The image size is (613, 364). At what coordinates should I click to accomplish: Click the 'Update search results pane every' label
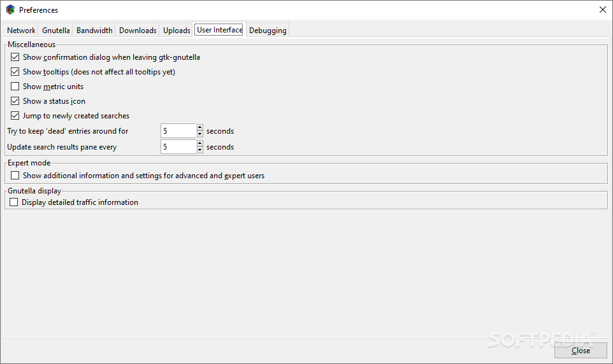point(62,147)
